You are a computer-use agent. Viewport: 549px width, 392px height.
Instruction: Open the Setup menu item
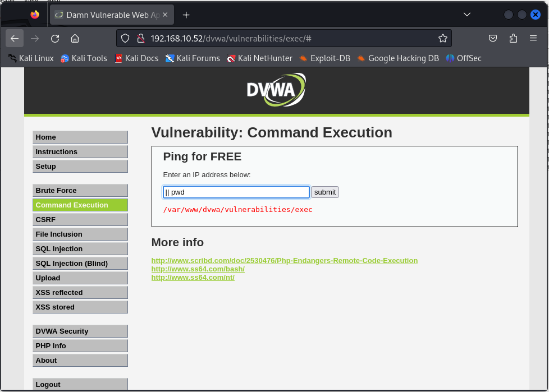80,167
